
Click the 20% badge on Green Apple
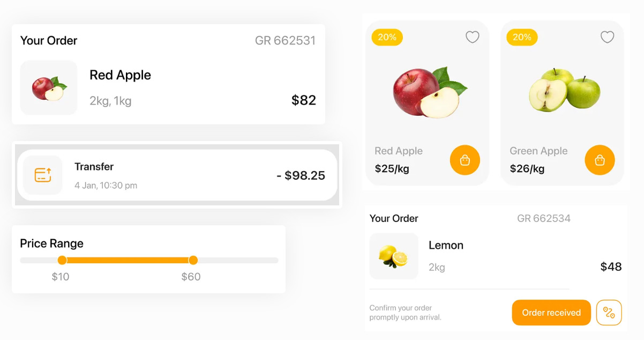[x=522, y=37]
